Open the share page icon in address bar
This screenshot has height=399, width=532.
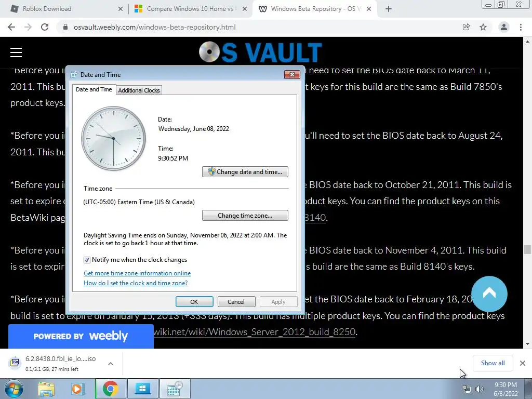click(467, 27)
